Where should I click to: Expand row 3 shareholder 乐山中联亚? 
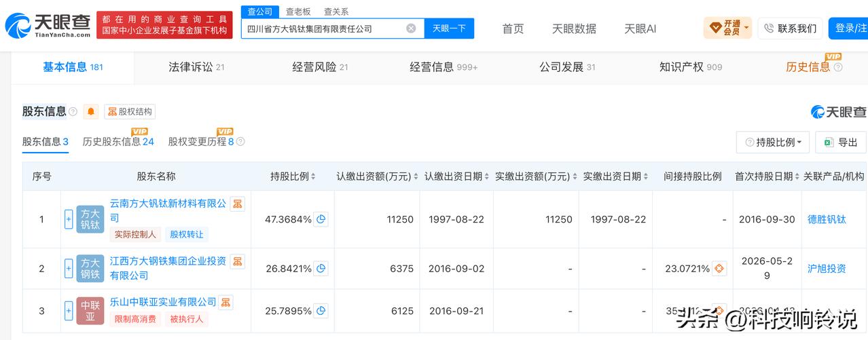point(69,311)
